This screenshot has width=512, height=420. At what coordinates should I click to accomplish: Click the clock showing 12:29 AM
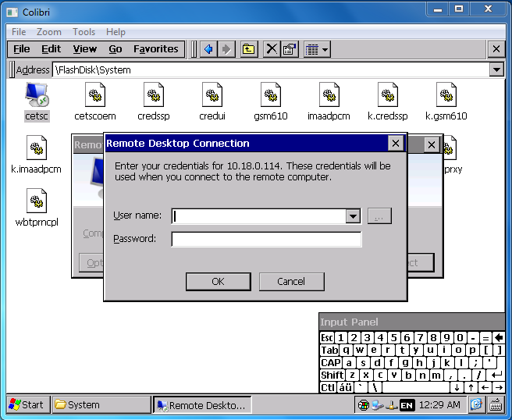click(x=439, y=405)
